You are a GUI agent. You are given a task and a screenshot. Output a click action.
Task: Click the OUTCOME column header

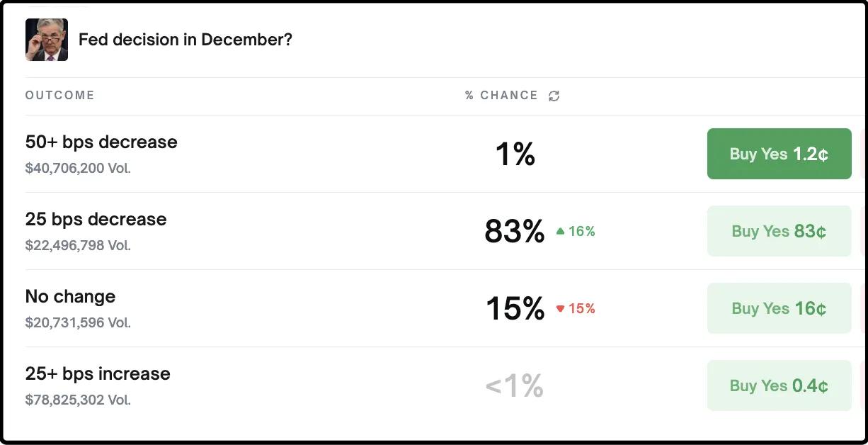click(59, 95)
